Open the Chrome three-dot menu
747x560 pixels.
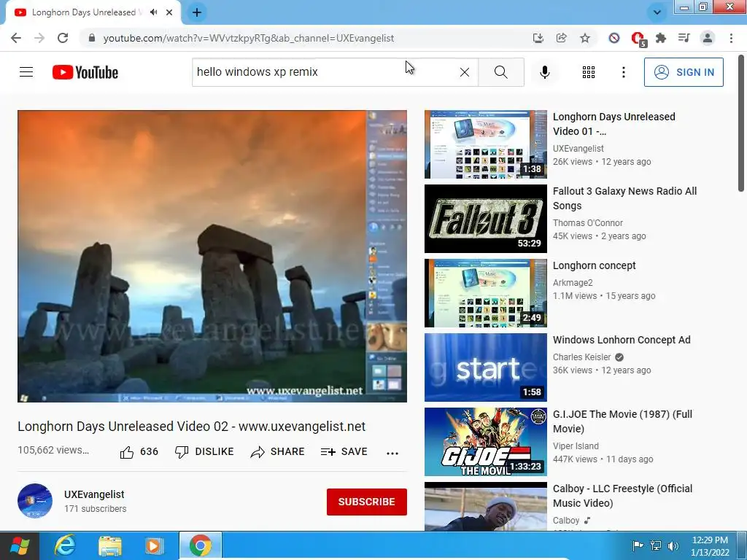[731, 38]
